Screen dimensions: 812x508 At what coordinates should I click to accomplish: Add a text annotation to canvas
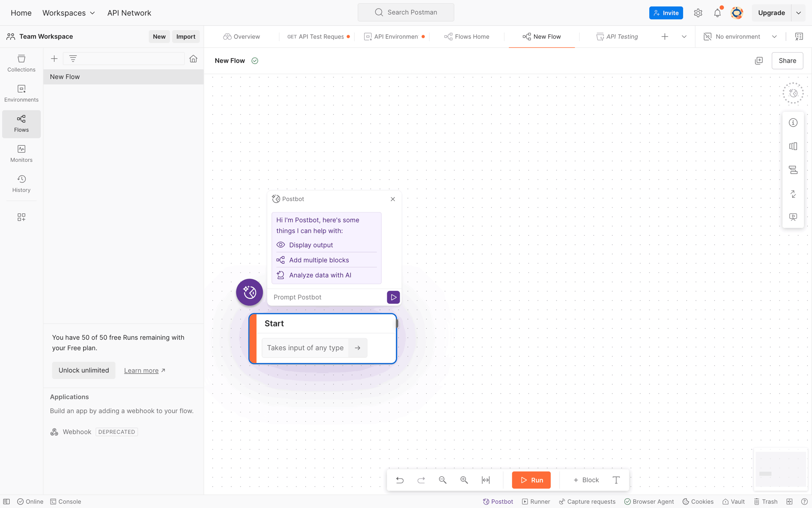coord(616,480)
